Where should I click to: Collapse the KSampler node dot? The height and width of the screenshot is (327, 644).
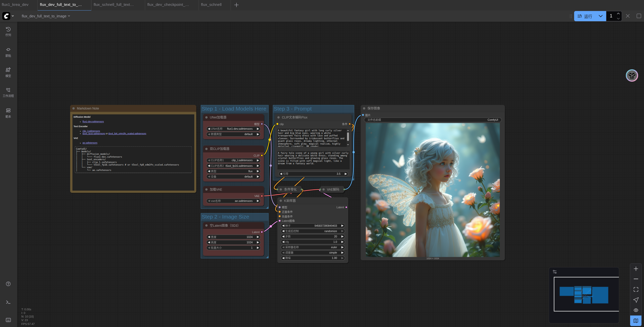pos(281,201)
